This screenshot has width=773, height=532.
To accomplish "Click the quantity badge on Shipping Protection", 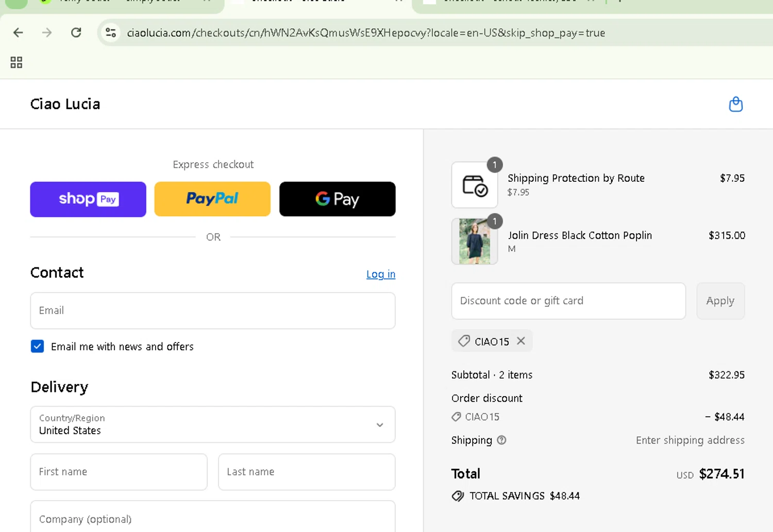I will [x=495, y=165].
